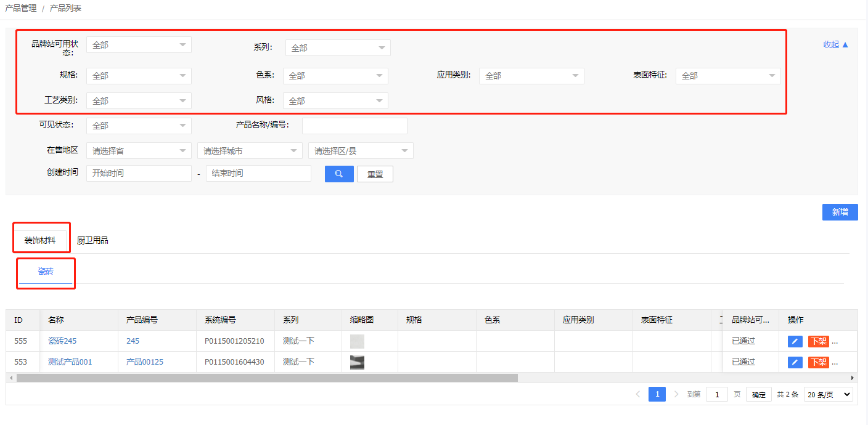Select the 请选择省 province dropdown
868x425 pixels.
click(x=139, y=151)
